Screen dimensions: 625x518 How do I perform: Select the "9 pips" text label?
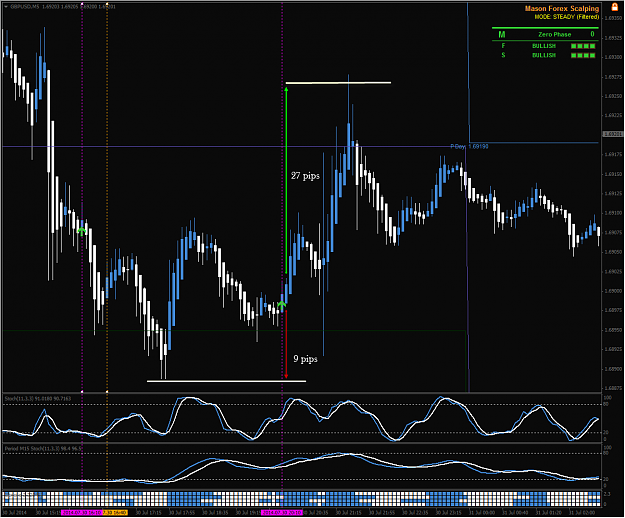(305, 357)
